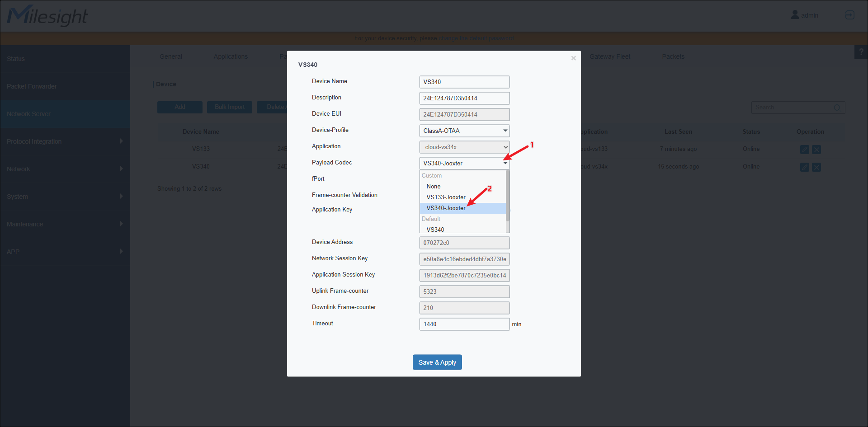Click the Application Session Key field

click(464, 275)
